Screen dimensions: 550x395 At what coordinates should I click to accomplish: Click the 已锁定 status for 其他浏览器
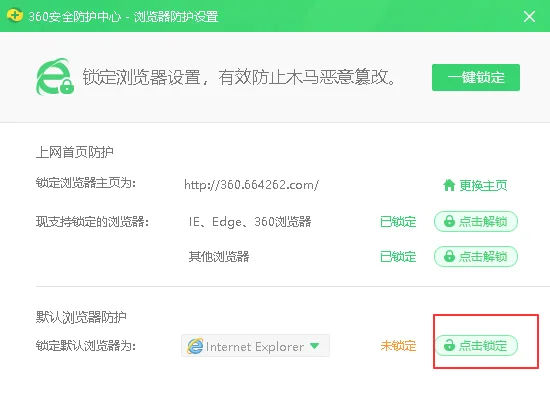pos(398,257)
